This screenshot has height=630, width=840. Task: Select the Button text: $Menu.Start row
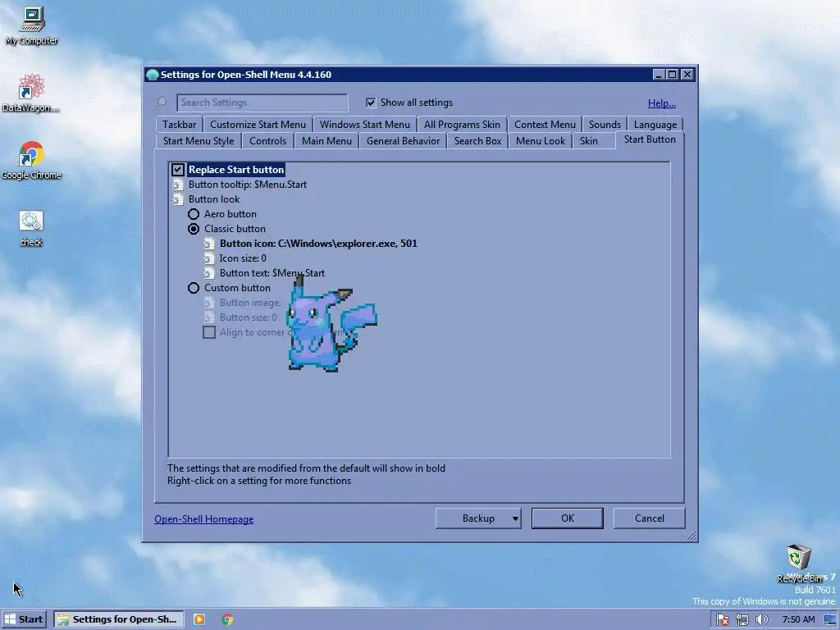coord(272,273)
